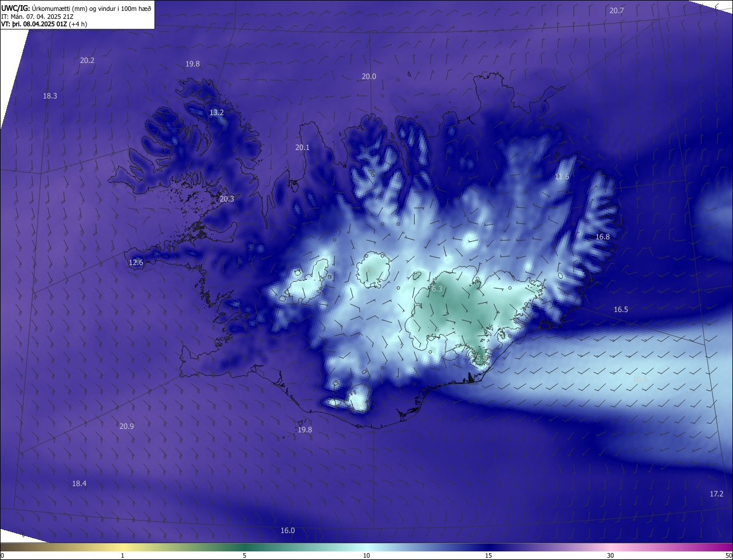Image resolution: width=733 pixels, height=560 pixels.
Task: Click the 17.2 value label
Action: [x=716, y=494]
